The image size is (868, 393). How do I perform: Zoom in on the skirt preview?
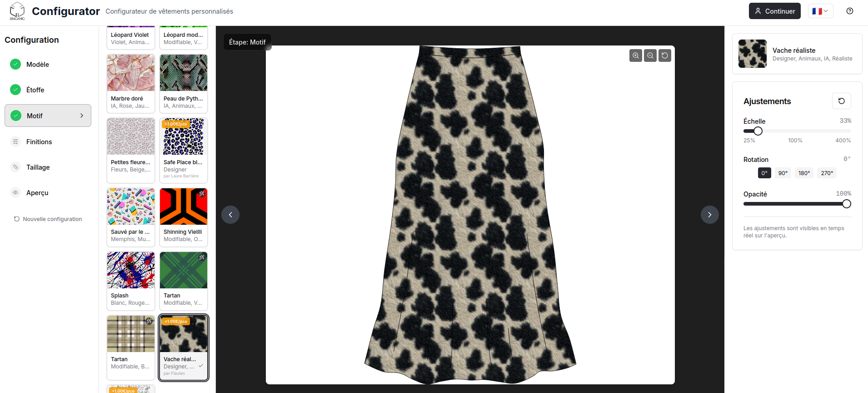(636, 55)
